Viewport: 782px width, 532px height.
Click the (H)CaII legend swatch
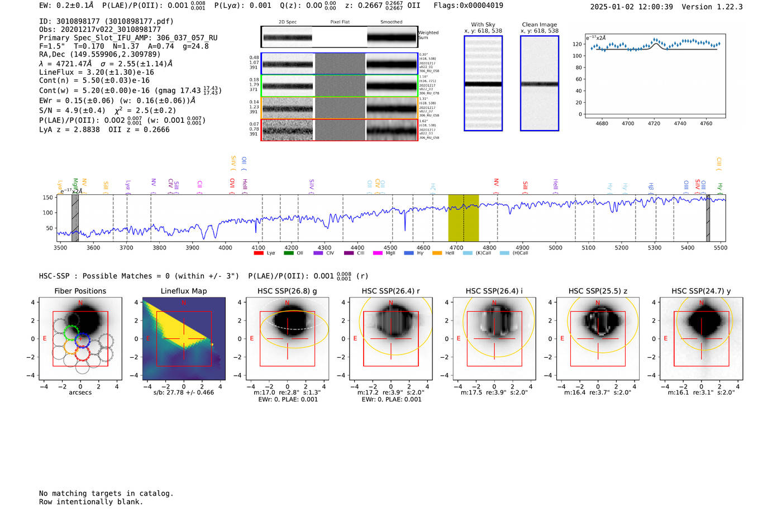[x=504, y=253]
